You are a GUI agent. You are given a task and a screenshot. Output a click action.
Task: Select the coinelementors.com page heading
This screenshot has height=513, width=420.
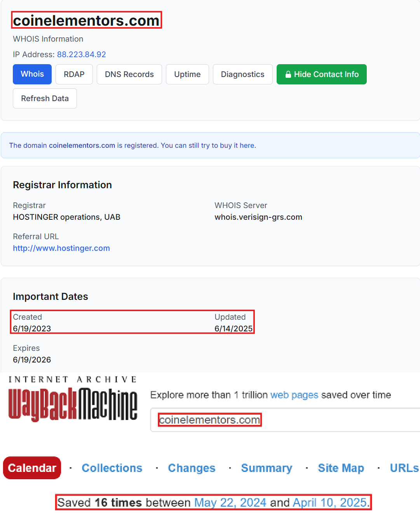86,20
